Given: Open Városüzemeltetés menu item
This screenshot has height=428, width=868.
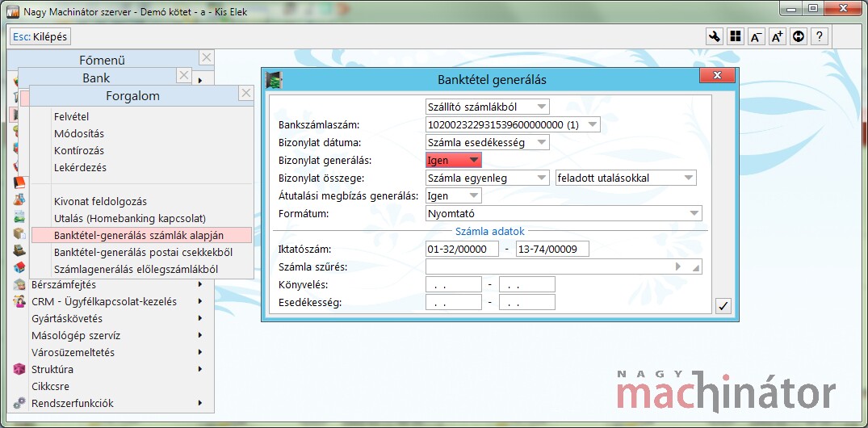Looking at the screenshot, I should tap(73, 352).
